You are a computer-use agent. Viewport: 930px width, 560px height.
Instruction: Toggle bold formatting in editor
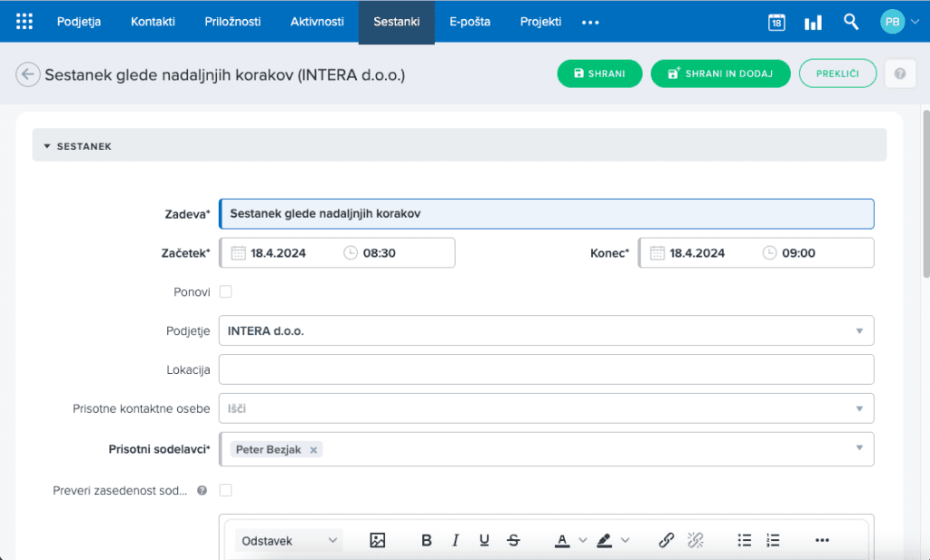point(427,540)
